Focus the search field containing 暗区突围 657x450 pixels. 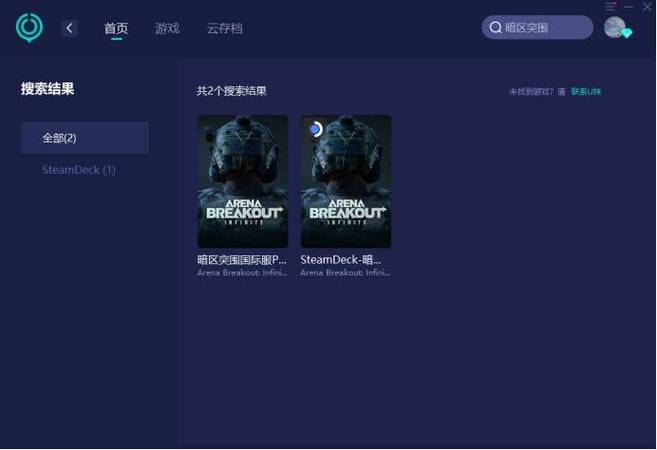537,28
